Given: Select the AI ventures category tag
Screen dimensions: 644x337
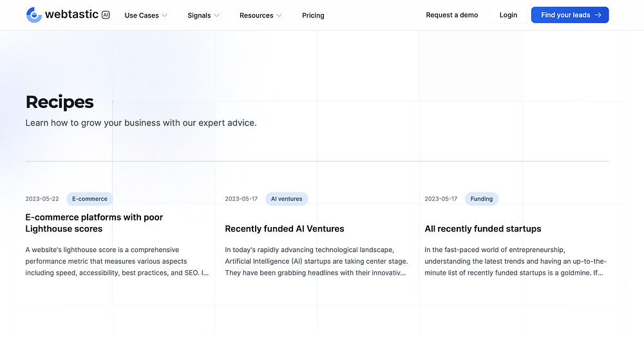Looking at the screenshot, I should point(287,199).
